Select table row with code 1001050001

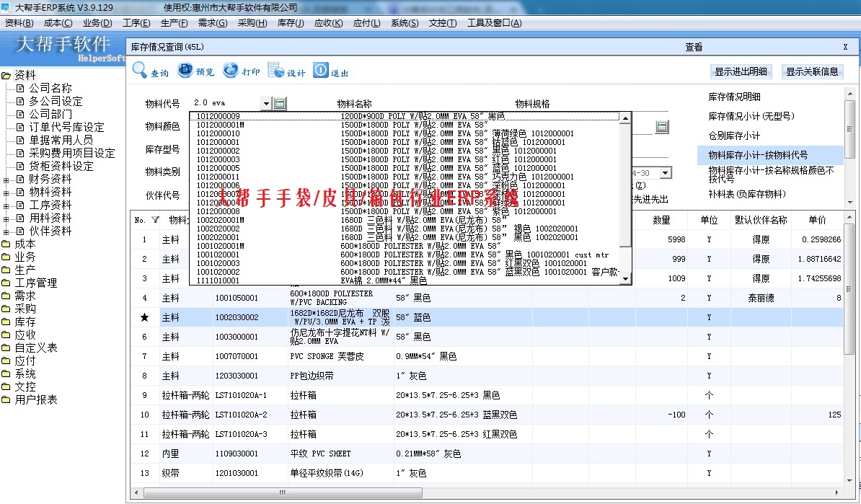(x=487, y=298)
